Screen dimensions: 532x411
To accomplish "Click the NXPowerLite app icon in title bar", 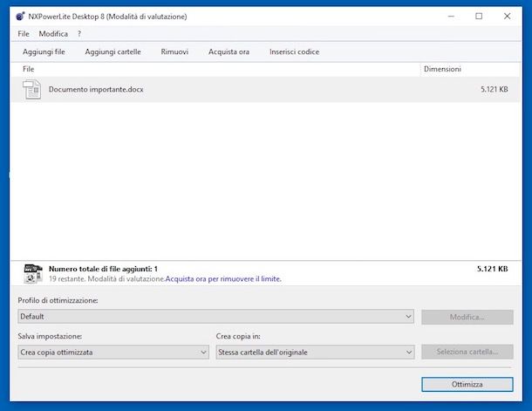I will (x=20, y=16).
